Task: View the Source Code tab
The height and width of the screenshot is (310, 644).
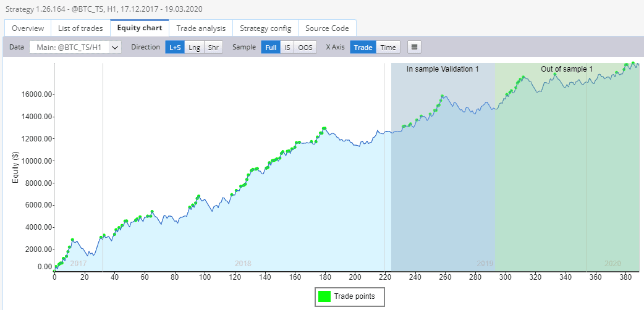Action: click(x=327, y=28)
